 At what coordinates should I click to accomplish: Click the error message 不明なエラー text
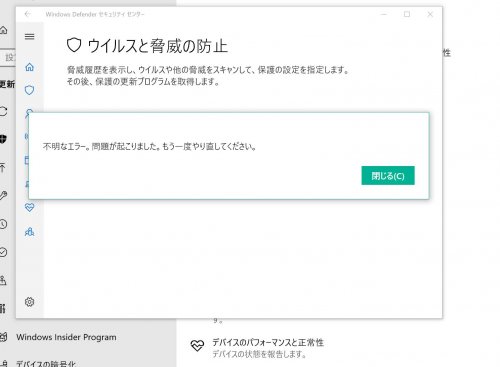point(149,146)
